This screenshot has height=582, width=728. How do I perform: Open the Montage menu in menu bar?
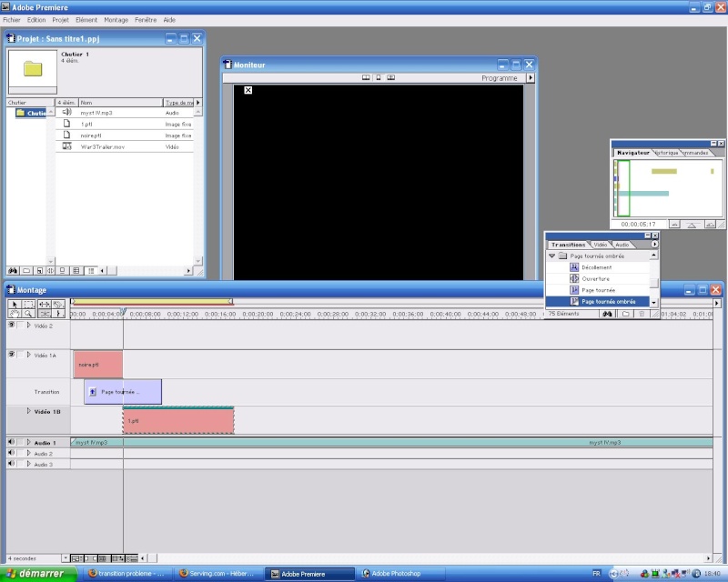116,20
